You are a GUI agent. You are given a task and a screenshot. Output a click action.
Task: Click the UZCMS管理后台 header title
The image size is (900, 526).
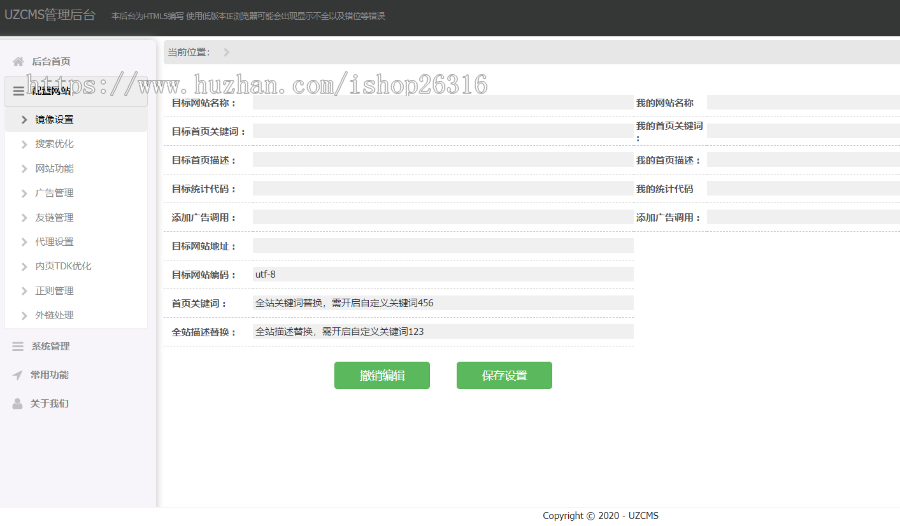[50, 15]
